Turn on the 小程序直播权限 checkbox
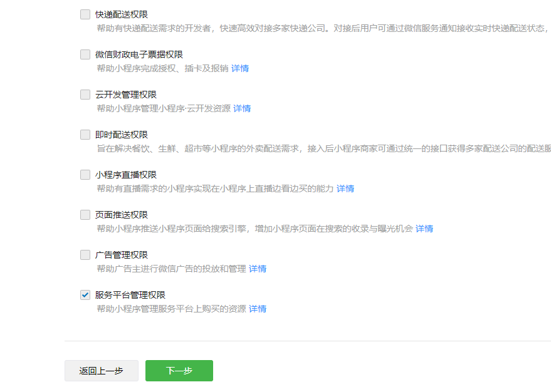The height and width of the screenshot is (392, 551). (x=85, y=175)
